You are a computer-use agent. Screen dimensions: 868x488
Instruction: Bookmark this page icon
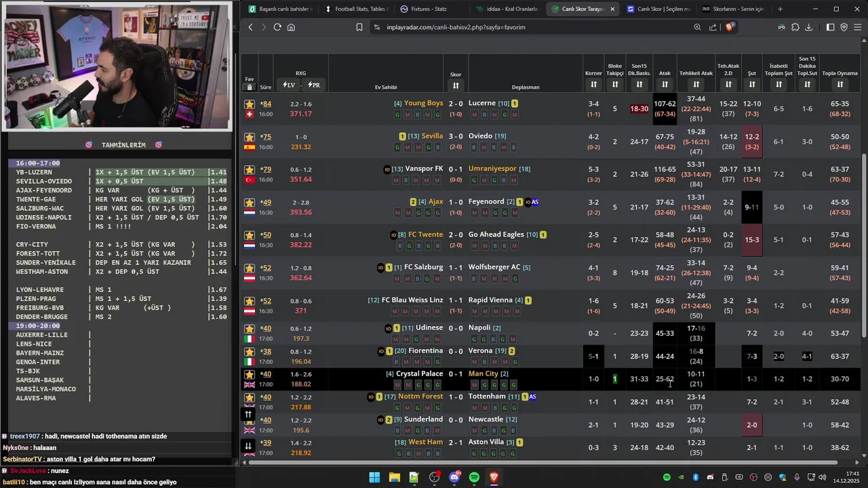(359, 27)
